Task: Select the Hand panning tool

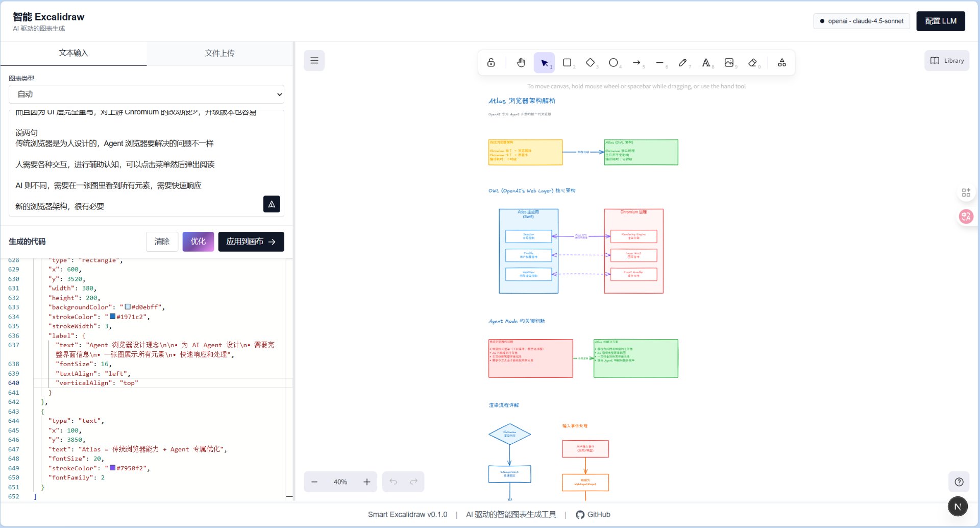Action: click(x=521, y=63)
